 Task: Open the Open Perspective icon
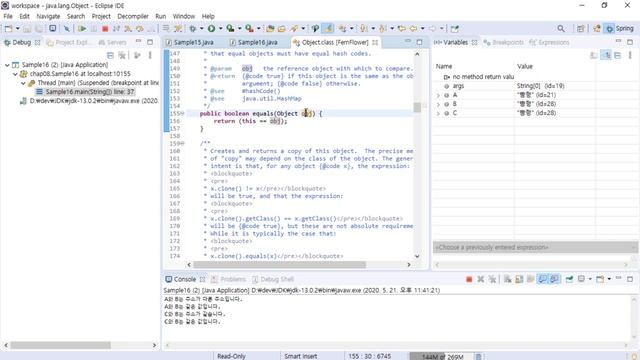tap(580, 29)
